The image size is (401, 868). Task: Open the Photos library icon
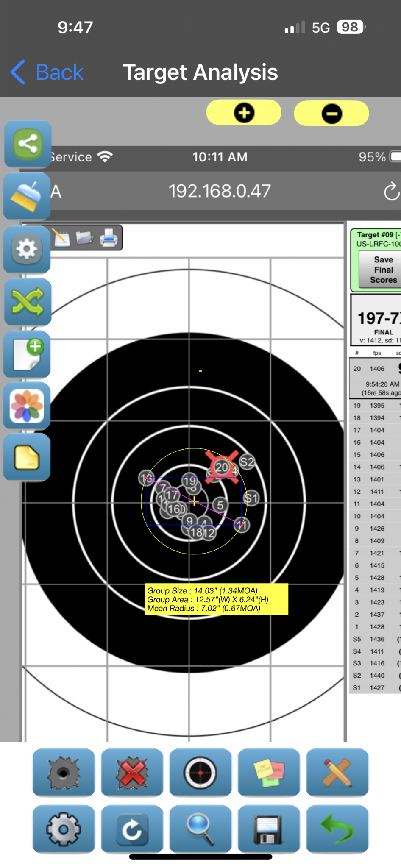click(x=27, y=406)
